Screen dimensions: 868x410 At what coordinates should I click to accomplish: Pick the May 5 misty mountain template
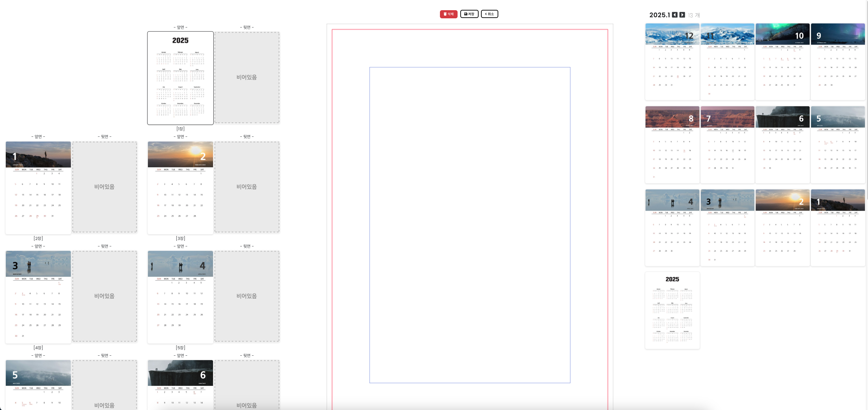(x=837, y=145)
